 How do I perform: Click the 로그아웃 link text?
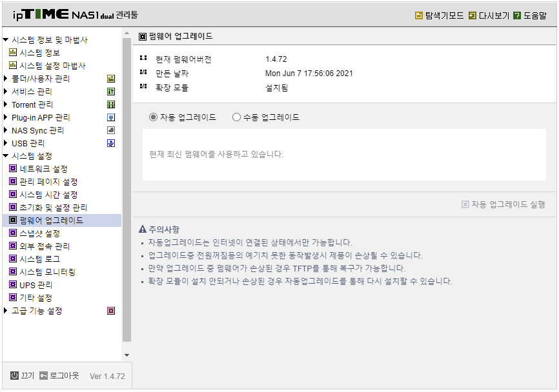point(64,376)
